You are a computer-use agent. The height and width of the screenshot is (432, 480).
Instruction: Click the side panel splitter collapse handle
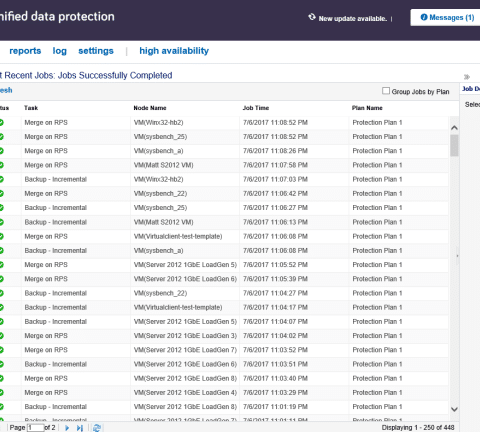point(457,256)
